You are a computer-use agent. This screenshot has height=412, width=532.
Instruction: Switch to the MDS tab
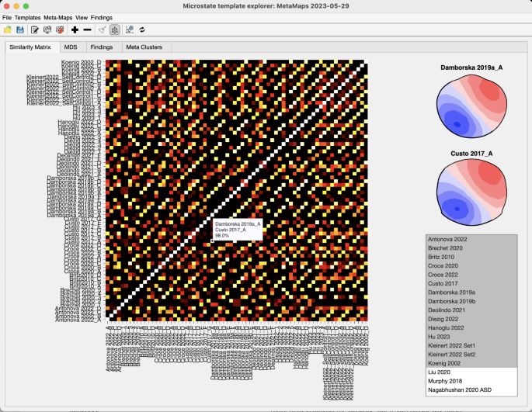70,47
